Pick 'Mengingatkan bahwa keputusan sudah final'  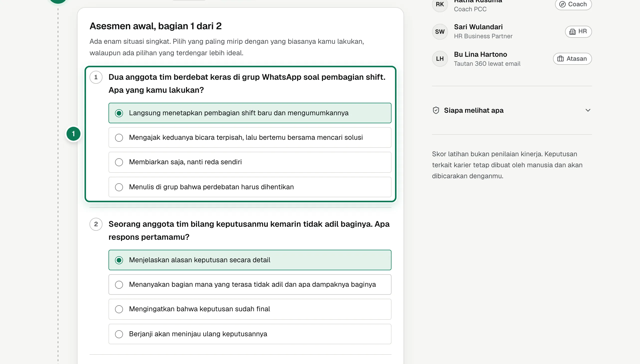pos(250,309)
